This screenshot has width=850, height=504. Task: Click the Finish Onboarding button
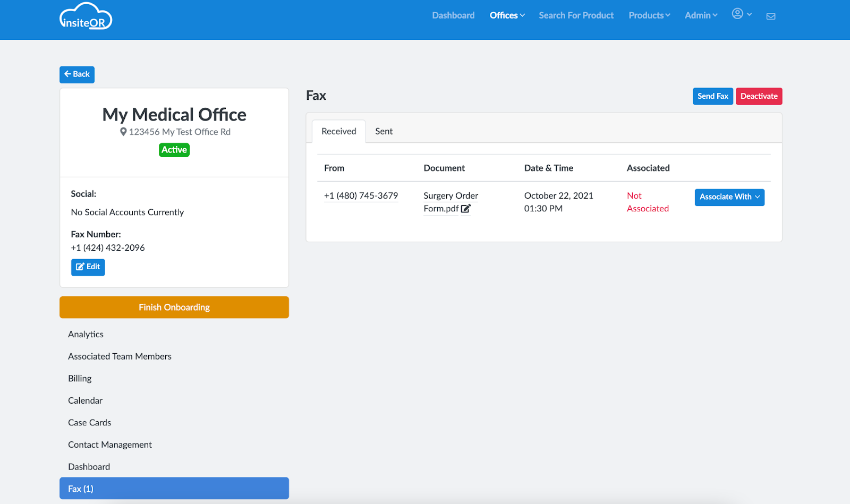pyautogui.click(x=174, y=307)
